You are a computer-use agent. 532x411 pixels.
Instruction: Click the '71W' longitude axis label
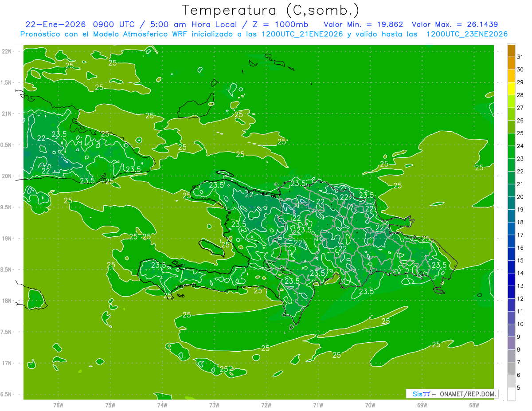click(318, 405)
